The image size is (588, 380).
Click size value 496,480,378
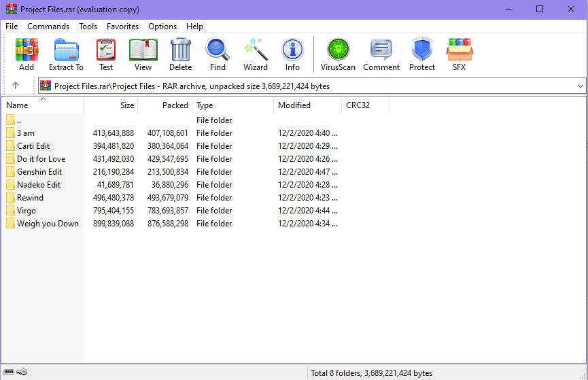click(114, 198)
